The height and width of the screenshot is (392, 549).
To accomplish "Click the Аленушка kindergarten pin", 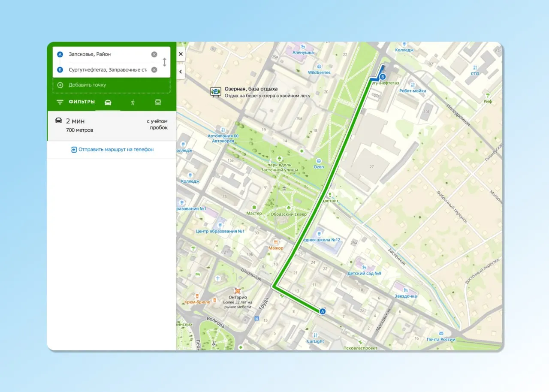I will pyautogui.click(x=303, y=47).
